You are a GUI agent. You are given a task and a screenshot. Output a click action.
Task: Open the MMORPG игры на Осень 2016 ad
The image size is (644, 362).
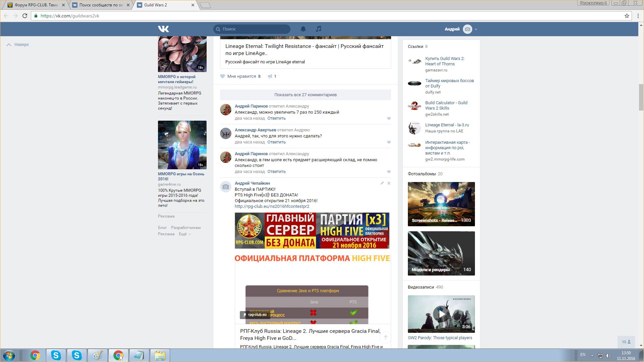(x=181, y=176)
